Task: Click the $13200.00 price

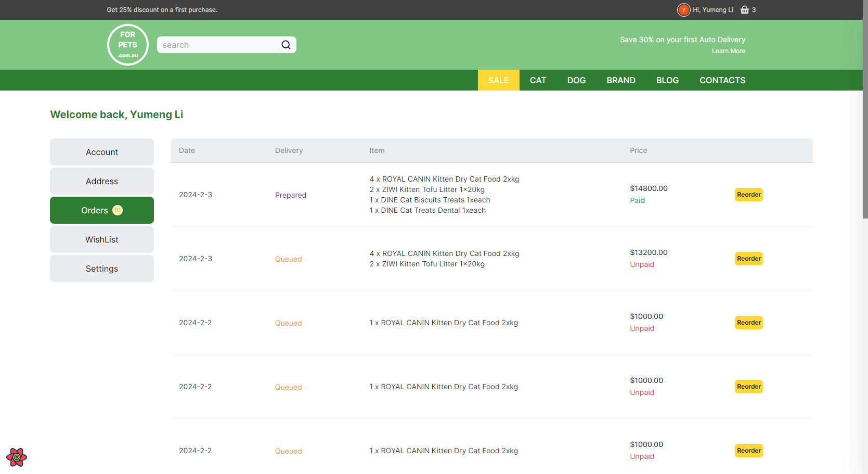Action: pyautogui.click(x=649, y=252)
